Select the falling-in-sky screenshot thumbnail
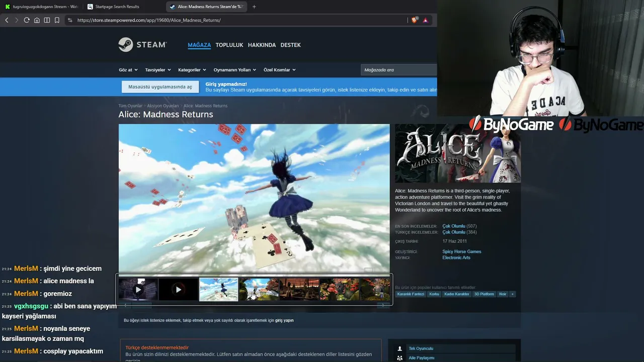Image resolution: width=644 pixels, height=362 pixels. [219, 290]
